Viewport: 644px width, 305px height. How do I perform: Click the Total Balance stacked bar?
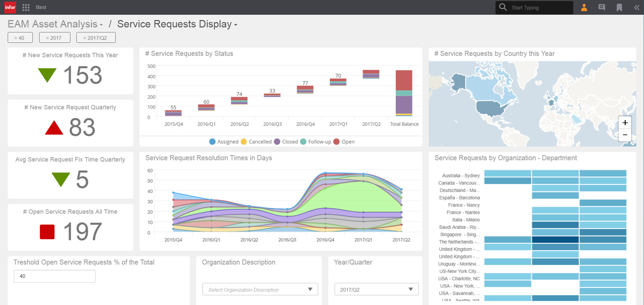[404, 93]
